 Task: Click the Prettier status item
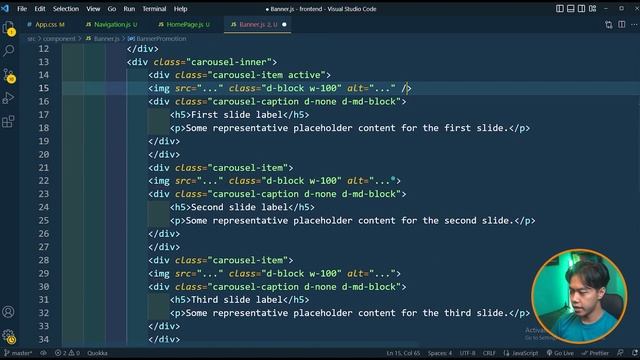pyautogui.click(x=595, y=353)
